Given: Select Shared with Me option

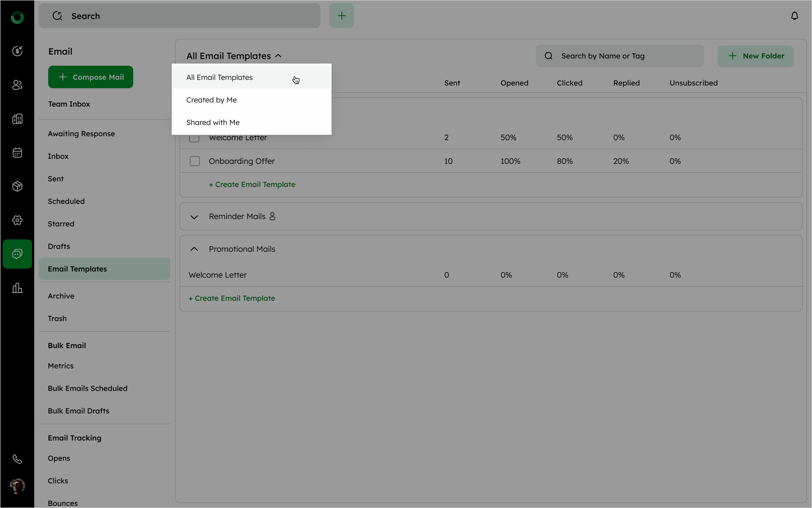Looking at the screenshot, I should tap(213, 122).
